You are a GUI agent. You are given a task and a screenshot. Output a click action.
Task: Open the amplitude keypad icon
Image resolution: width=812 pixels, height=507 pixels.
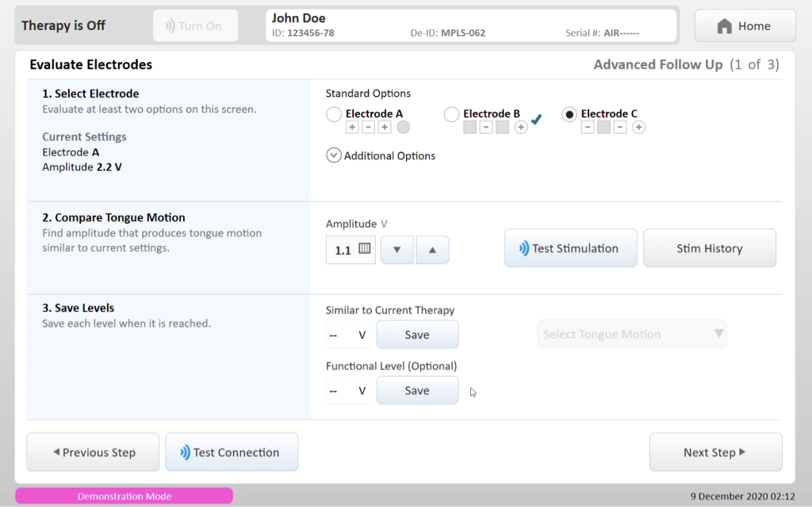365,248
